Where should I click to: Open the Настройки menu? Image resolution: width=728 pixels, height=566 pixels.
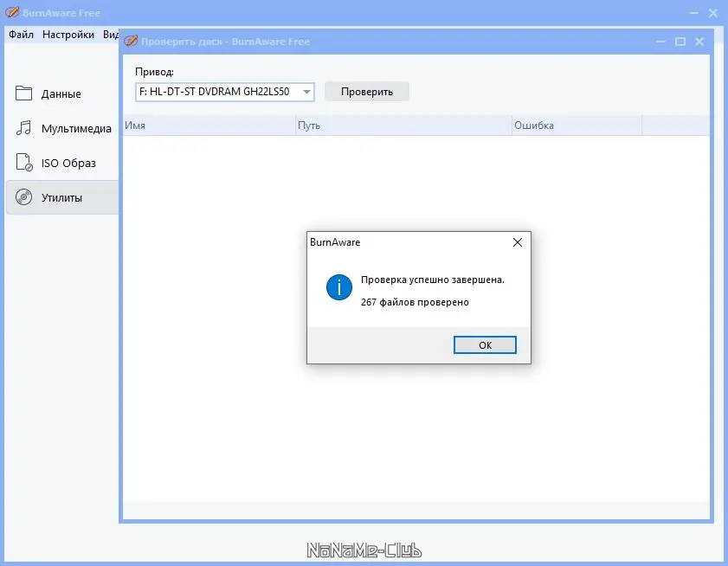click(68, 35)
